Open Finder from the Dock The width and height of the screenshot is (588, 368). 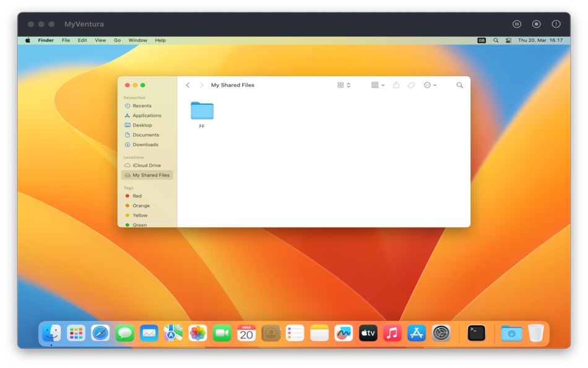click(51, 333)
